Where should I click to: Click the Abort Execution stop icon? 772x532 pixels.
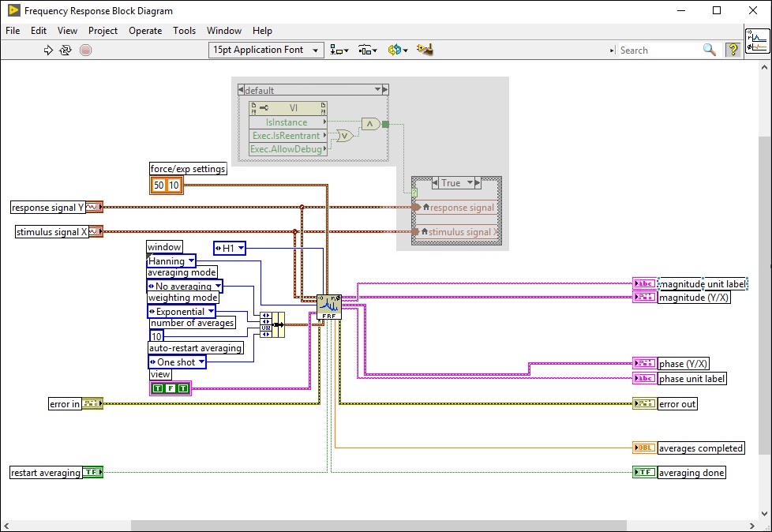(x=86, y=50)
